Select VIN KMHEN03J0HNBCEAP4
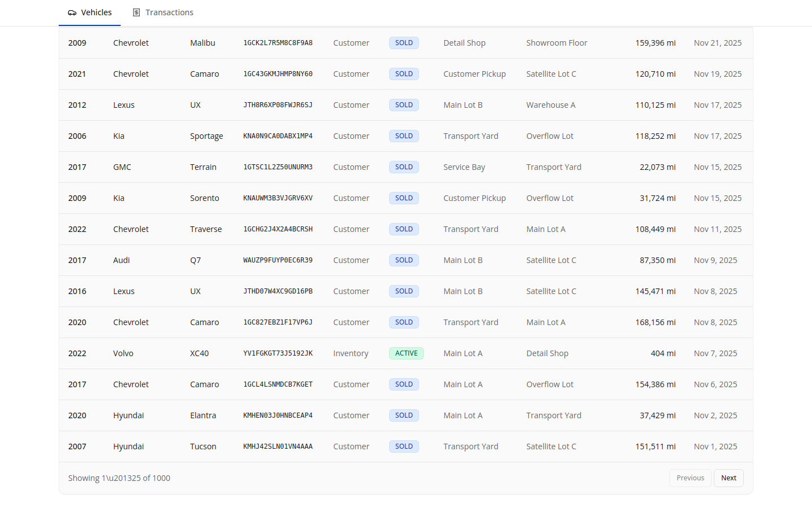 pos(278,415)
